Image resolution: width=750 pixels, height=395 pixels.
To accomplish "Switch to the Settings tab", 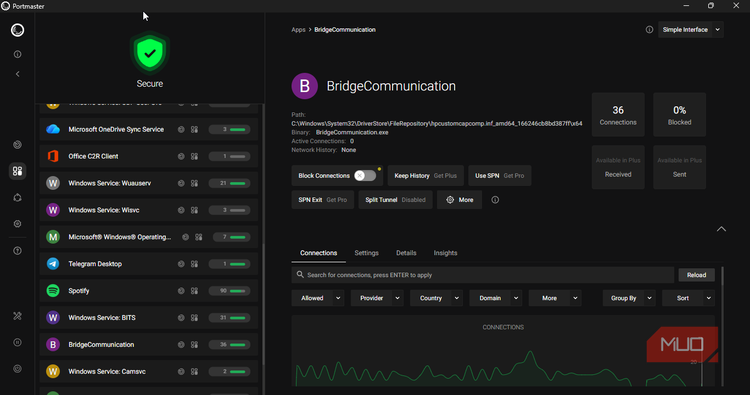I will pos(366,253).
